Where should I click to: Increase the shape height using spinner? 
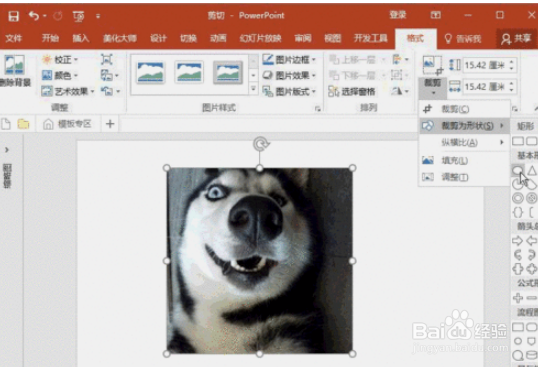click(512, 62)
